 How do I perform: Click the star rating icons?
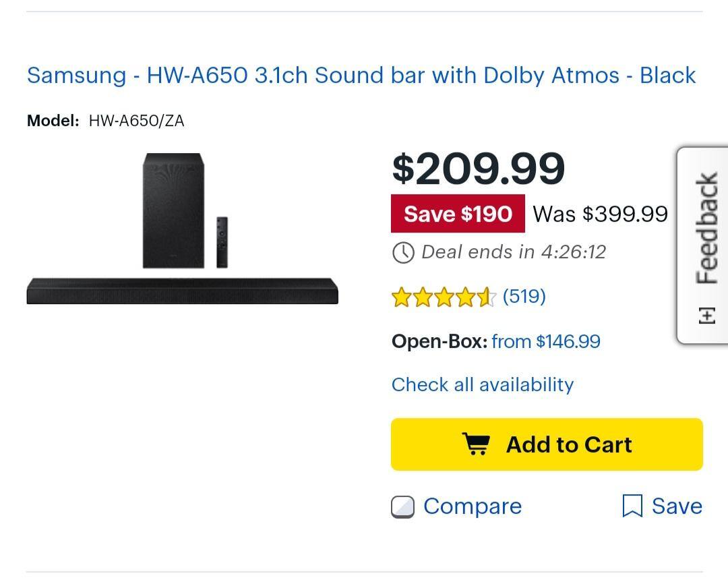click(444, 297)
